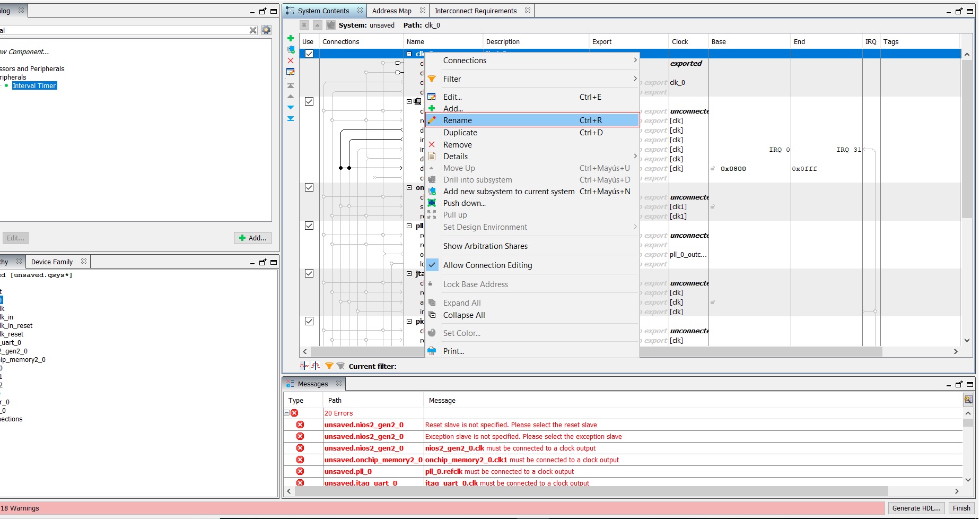Screen dimensions: 980x519
Task: Click the gray clear-filter funnel icon
Action: click(x=340, y=366)
